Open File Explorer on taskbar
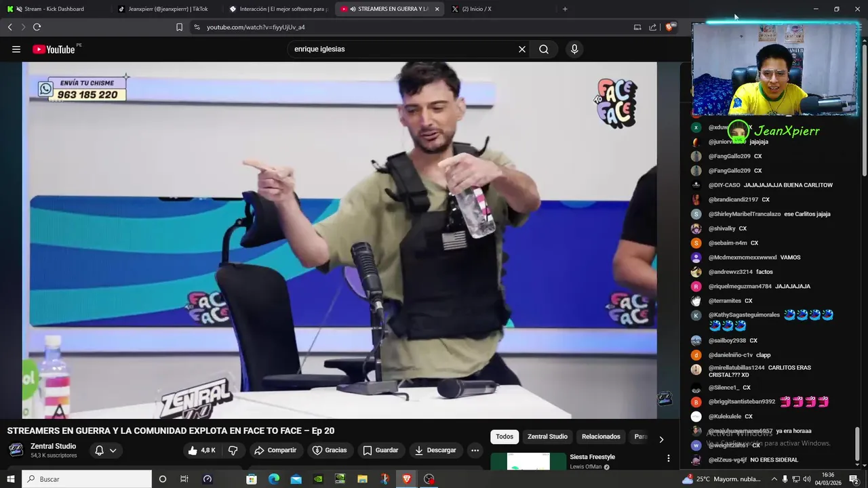Screen dimensions: 868x488 [x=363, y=479]
